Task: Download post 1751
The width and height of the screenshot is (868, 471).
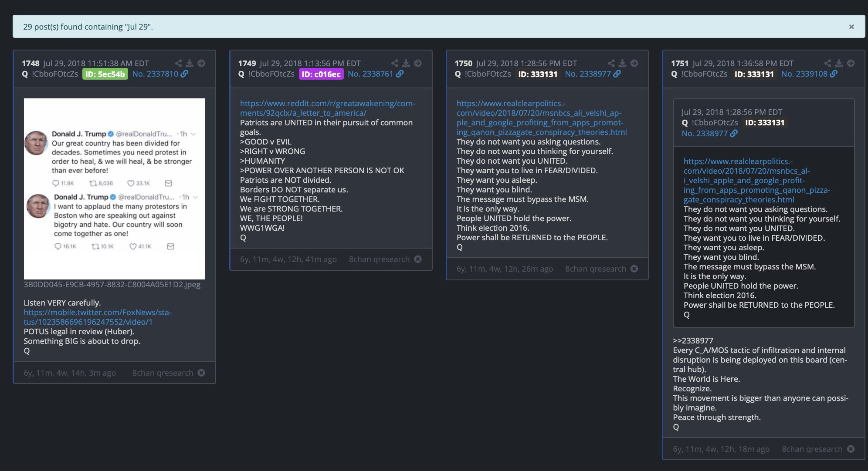Action: tap(839, 63)
